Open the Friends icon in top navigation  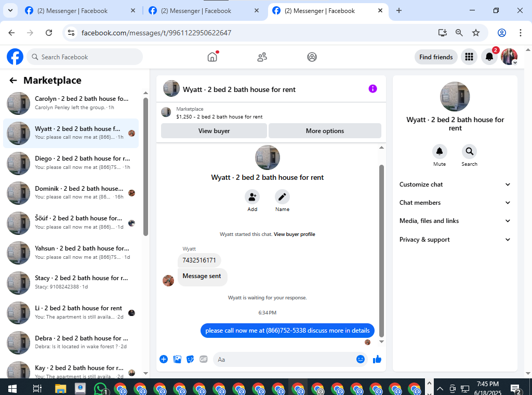point(262,57)
